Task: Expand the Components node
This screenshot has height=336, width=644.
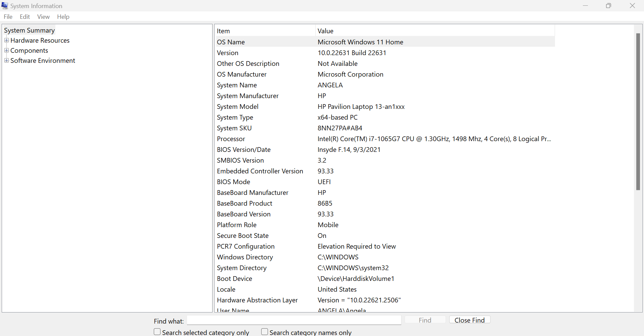Action: pyautogui.click(x=6, y=50)
